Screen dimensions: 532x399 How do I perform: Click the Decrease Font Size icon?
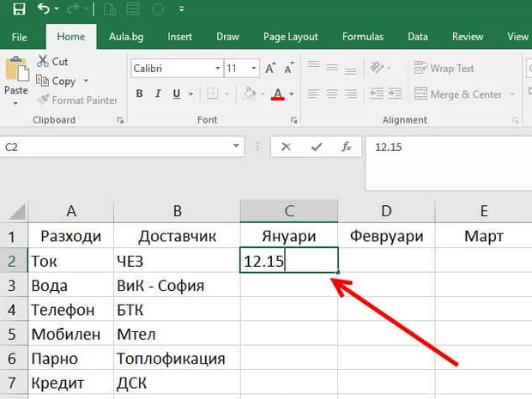[289, 68]
